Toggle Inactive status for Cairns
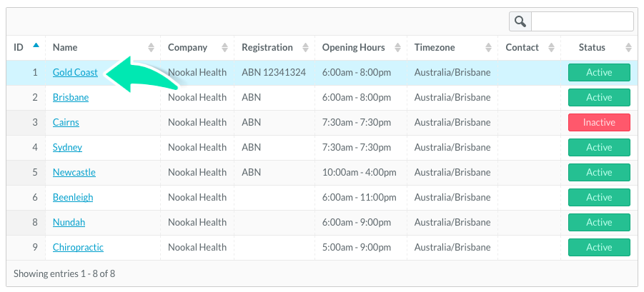This screenshot has height=292, width=644. pos(599,123)
